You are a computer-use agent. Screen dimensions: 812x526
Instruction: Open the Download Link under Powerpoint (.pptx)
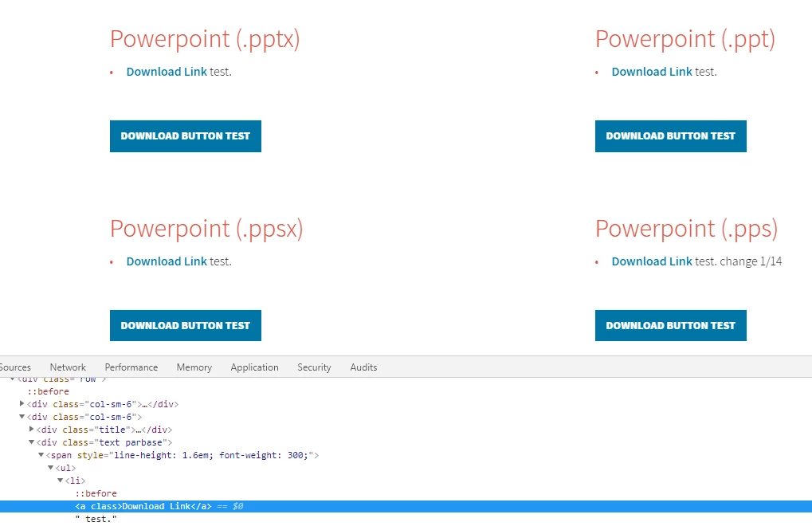tap(167, 72)
